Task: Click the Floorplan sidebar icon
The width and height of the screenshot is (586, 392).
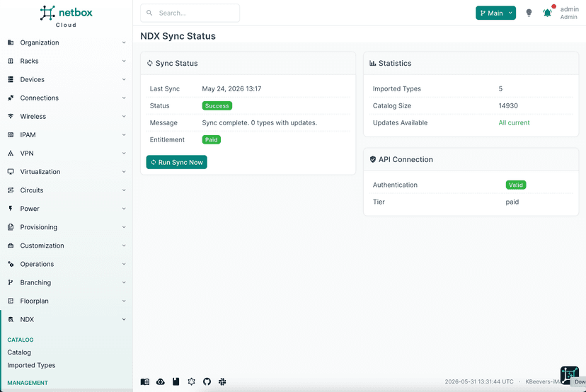Action: coord(11,301)
